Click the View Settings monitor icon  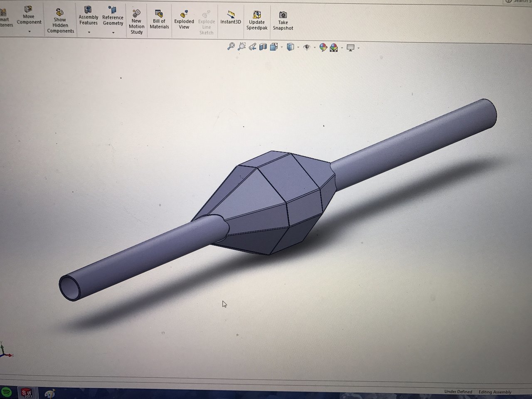coord(350,48)
